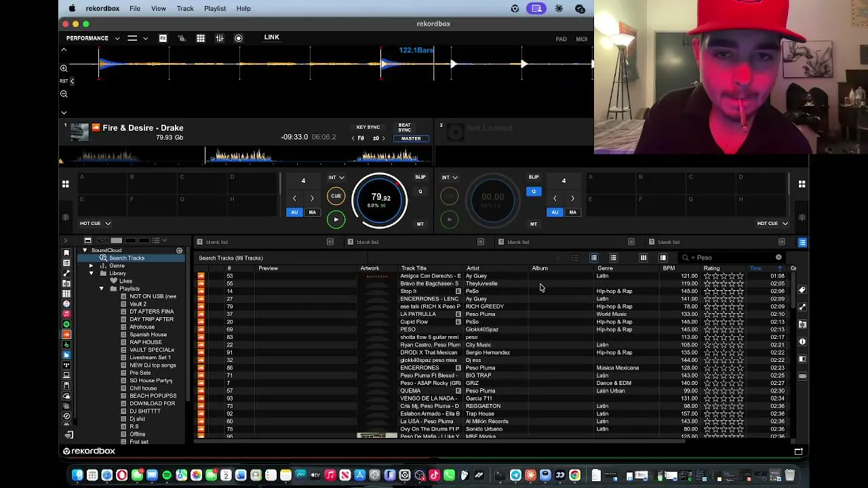This screenshot has width=868, height=488.
Task: Open the RAP HOUSE playlist
Action: [146, 342]
